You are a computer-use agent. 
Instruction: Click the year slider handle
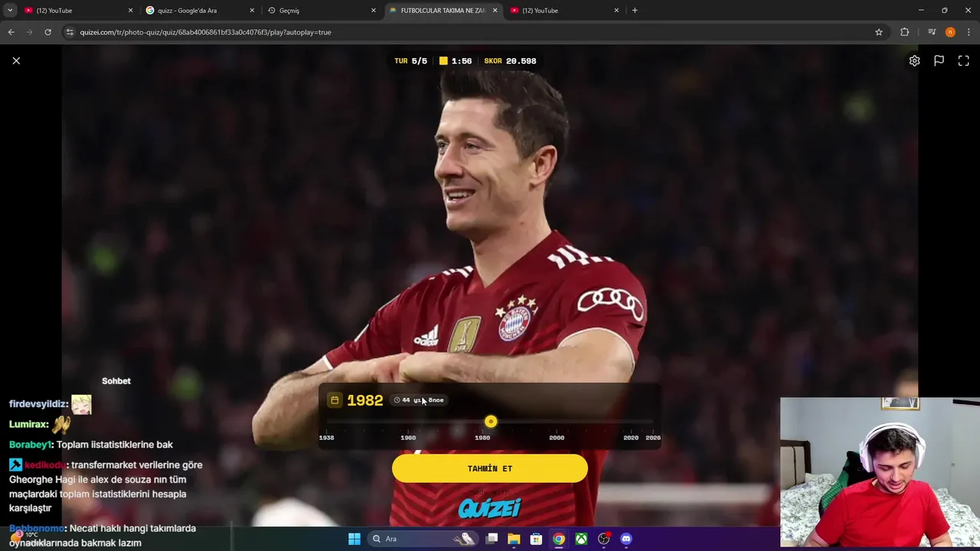pos(491,422)
